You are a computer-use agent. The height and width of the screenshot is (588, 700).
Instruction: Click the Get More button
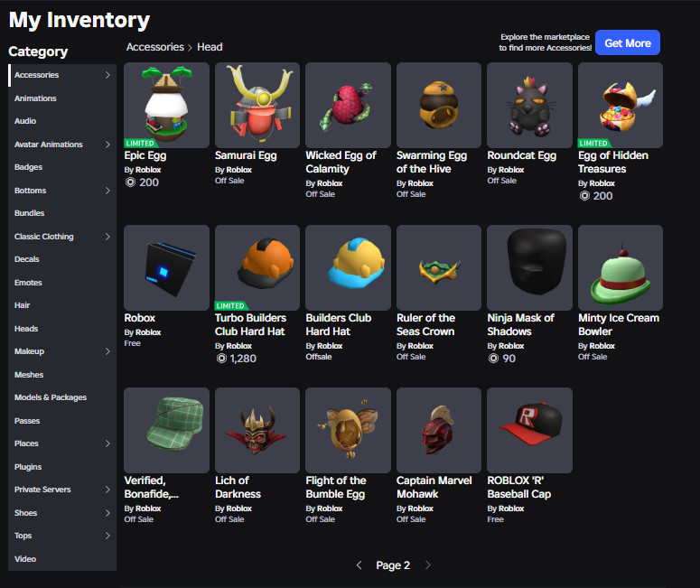coord(628,42)
